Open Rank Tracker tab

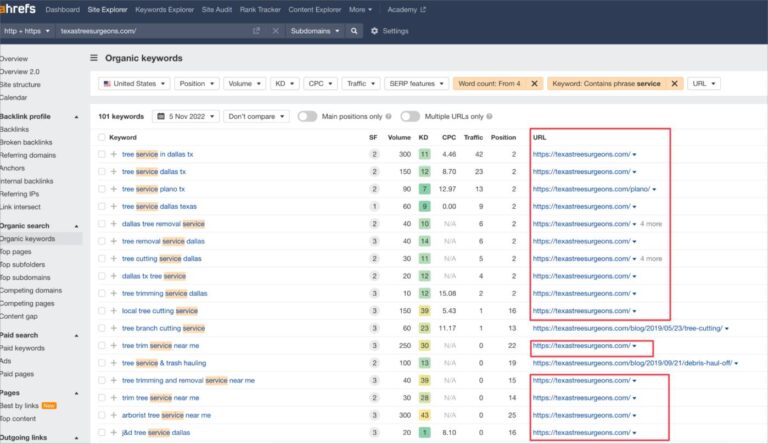[x=260, y=10]
